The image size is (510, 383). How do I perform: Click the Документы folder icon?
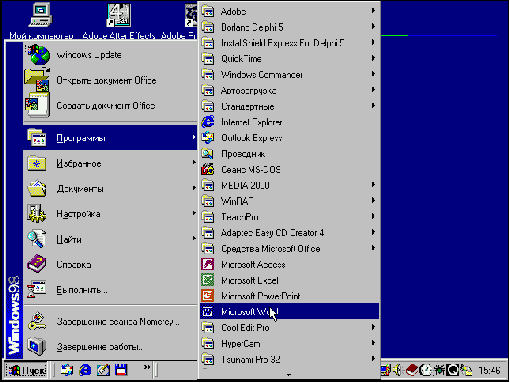click(37, 188)
